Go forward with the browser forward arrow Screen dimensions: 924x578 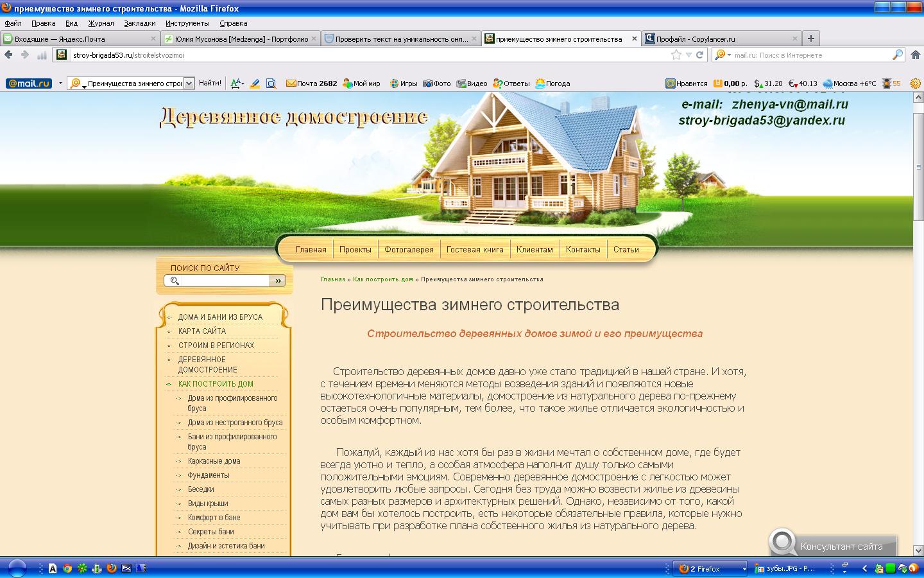tap(25, 55)
